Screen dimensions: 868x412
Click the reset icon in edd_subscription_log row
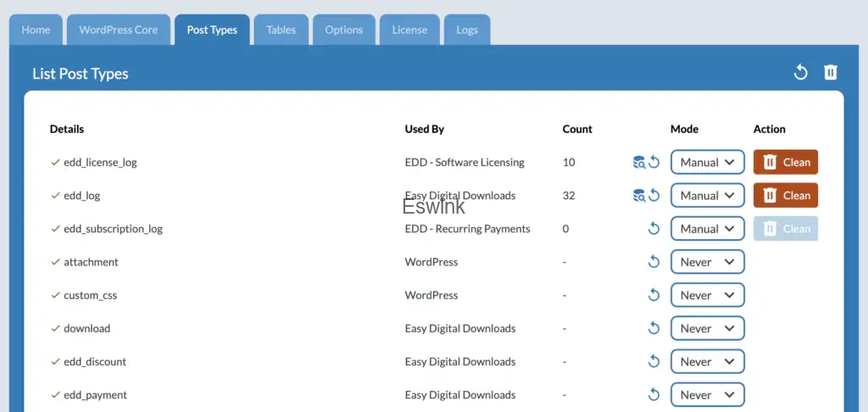[654, 229]
